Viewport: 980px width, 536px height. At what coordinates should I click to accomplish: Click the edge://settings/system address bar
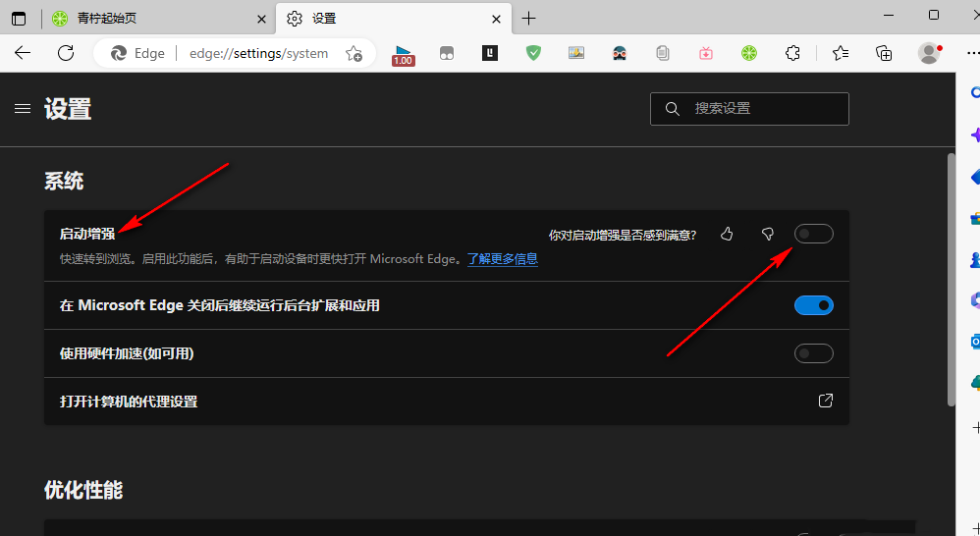(259, 53)
